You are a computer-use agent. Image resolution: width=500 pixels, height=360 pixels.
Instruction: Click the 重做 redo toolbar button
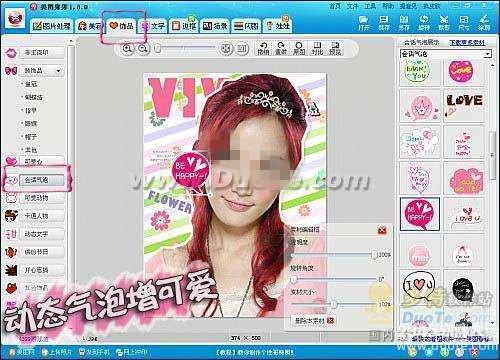[281, 48]
